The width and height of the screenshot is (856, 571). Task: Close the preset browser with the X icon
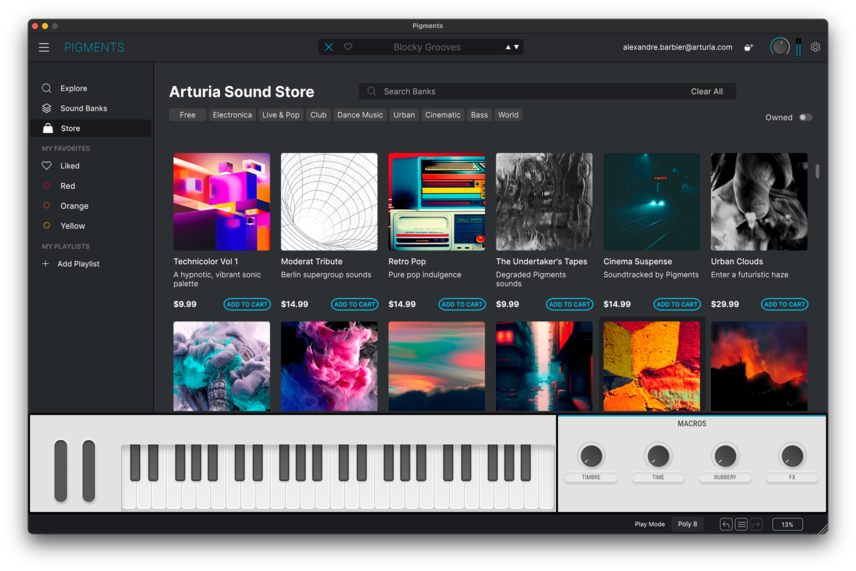pyautogui.click(x=329, y=47)
